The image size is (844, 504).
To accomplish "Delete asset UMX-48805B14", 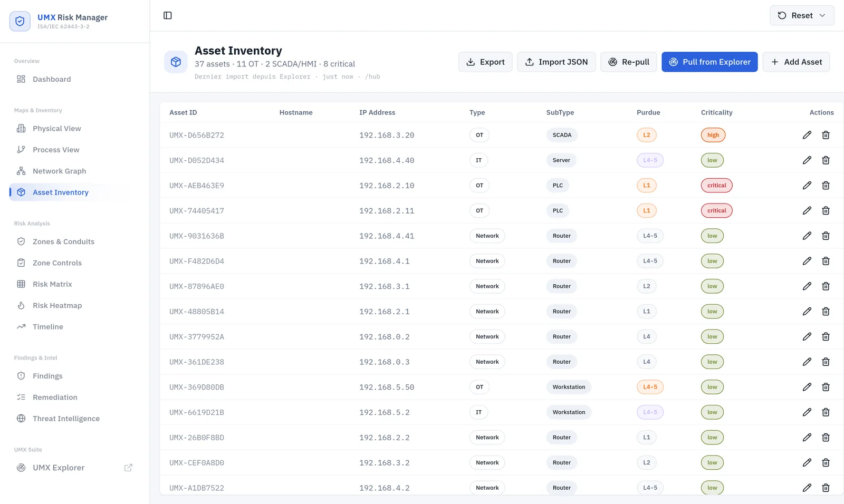I will coord(826,312).
